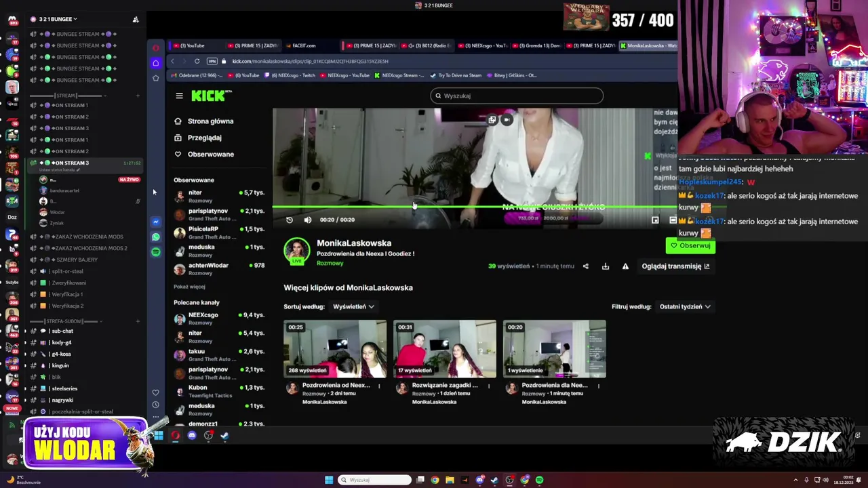Click Oglądaj transmisję button
Image resolution: width=868 pixels, height=488 pixels.
point(675,266)
